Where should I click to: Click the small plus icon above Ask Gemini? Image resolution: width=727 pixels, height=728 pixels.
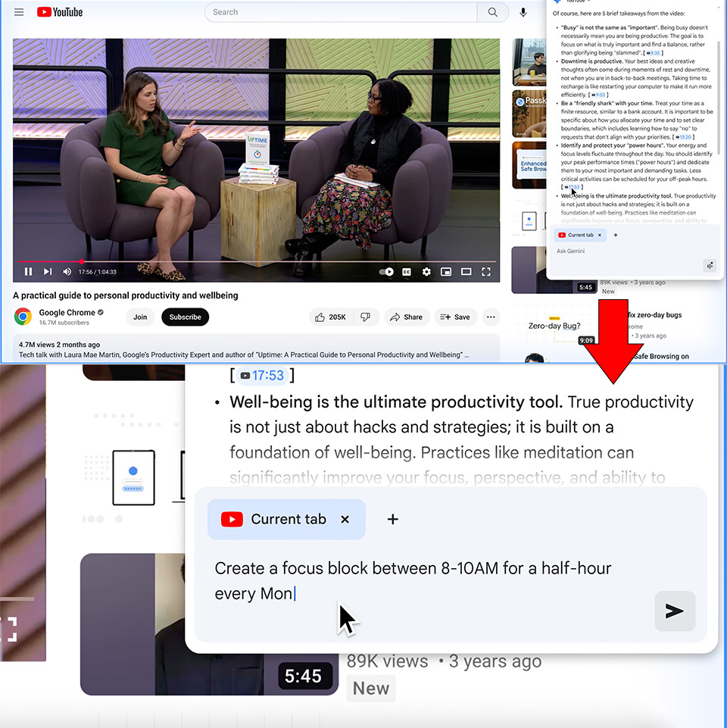pos(616,235)
